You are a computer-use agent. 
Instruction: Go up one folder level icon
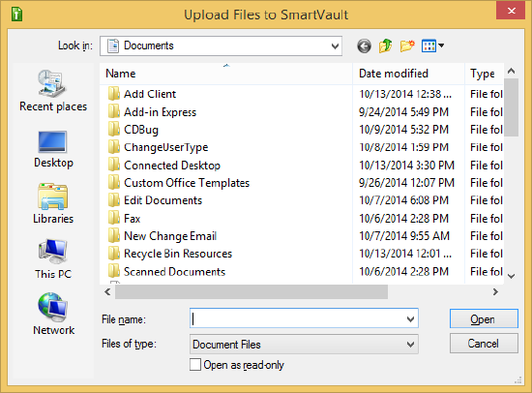pyautogui.click(x=385, y=45)
